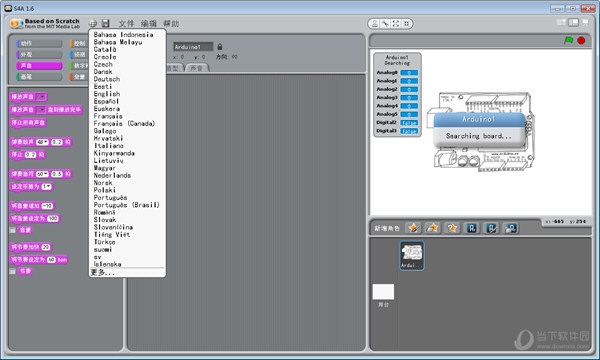Click the padlock icon beside Arduino1 name

[220, 47]
